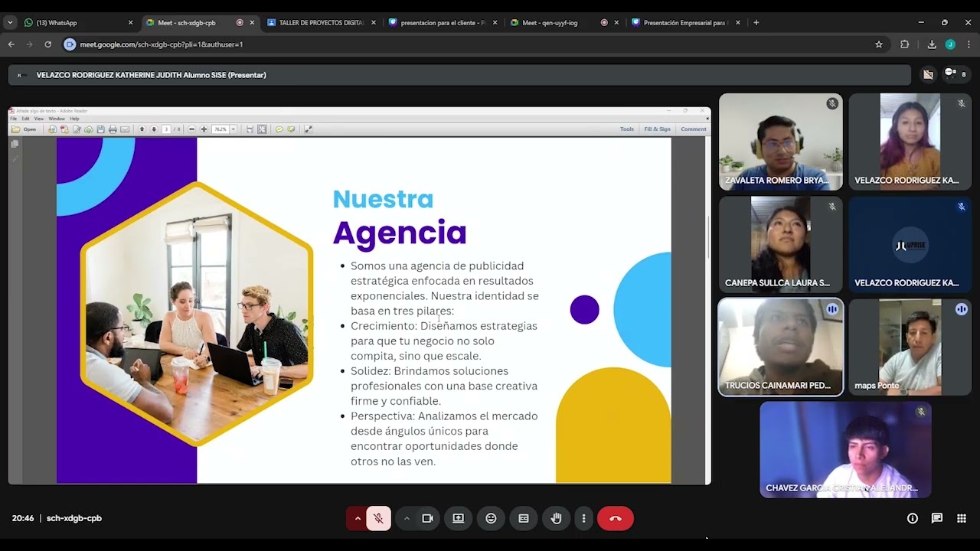Go back in browser history

coord(11,44)
